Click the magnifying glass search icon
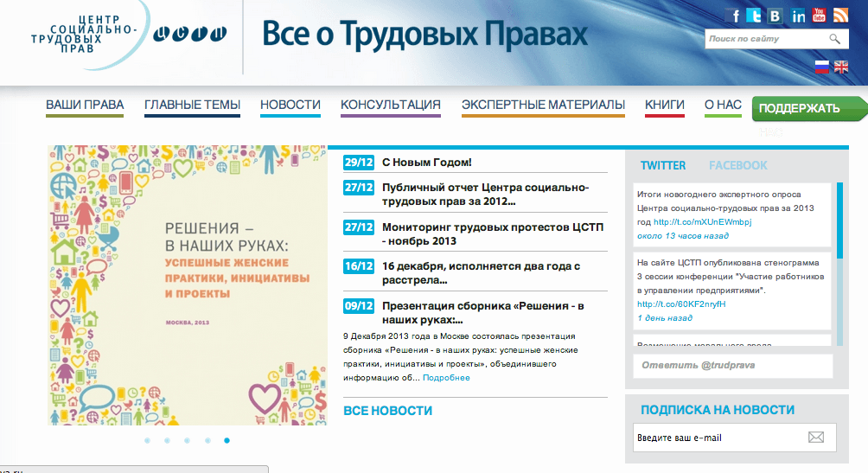 click(834, 39)
